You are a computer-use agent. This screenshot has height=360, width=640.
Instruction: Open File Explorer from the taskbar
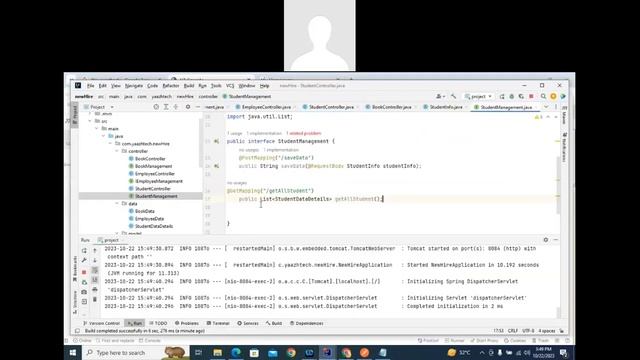pyautogui.click(x=218, y=352)
